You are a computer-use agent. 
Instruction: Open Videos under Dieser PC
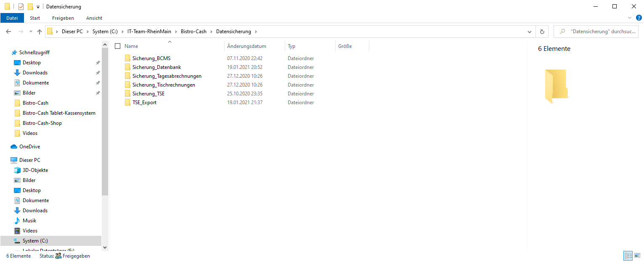pyautogui.click(x=30, y=231)
